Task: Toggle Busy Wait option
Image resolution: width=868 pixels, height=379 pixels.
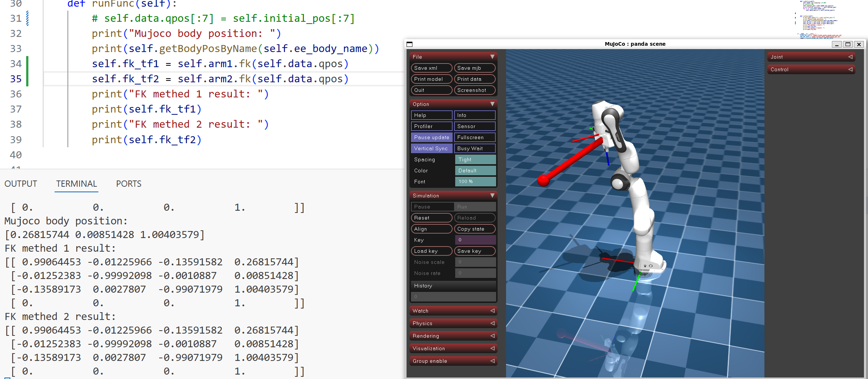Action: pyautogui.click(x=475, y=148)
